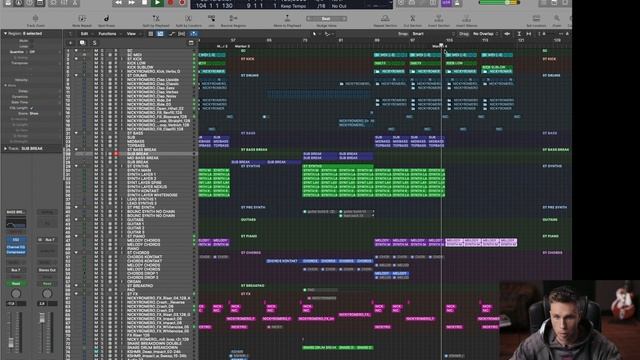Add a new track with plus button
Image resolution: width=640 pixels, height=360 pixels.
coord(70,42)
